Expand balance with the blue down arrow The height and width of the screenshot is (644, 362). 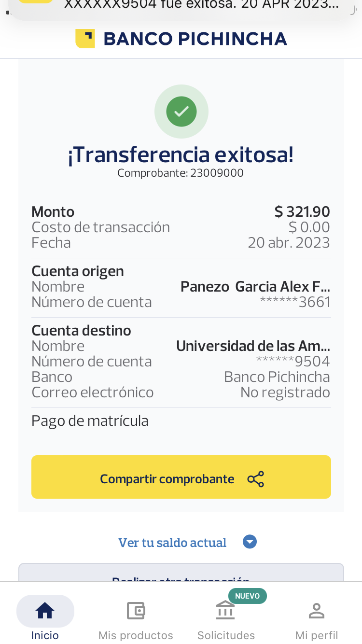[250, 542]
